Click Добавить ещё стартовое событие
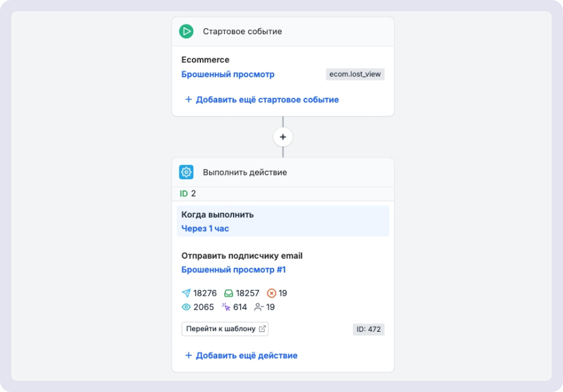 (261, 100)
